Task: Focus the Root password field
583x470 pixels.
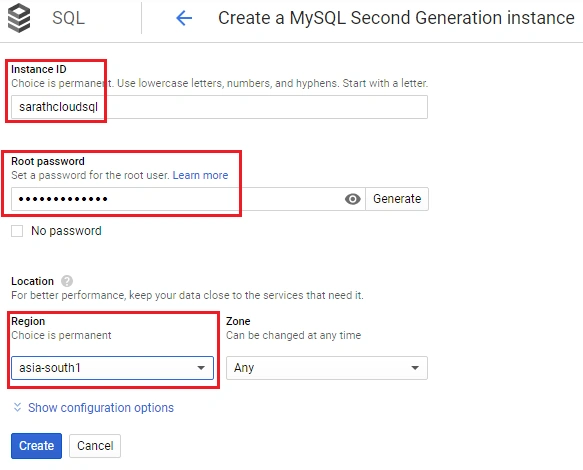Action: coord(177,199)
